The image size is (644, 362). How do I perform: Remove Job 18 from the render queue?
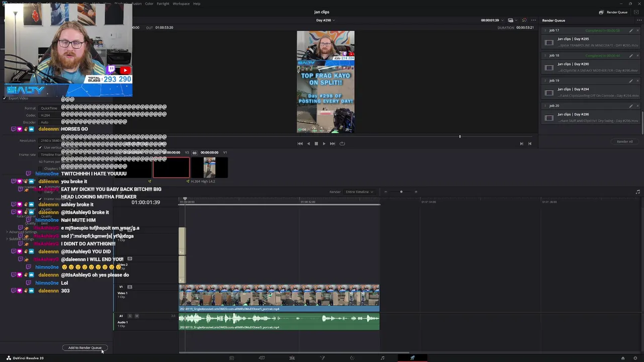point(637,56)
